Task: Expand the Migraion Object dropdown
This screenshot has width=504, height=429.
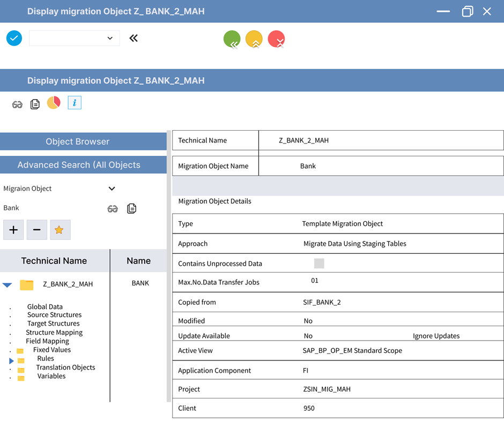Action: click(x=112, y=189)
